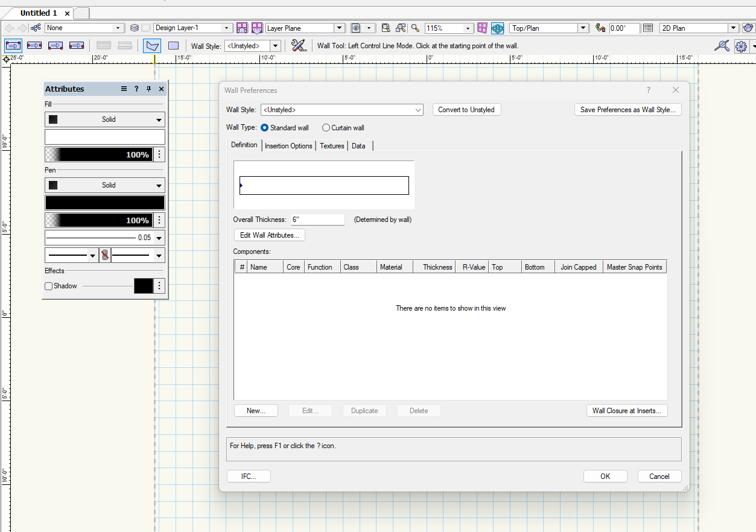Image resolution: width=756 pixels, height=532 pixels.
Task: Open Wall Preferences with the wrench and pencil icon
Action: click(299, 45)
